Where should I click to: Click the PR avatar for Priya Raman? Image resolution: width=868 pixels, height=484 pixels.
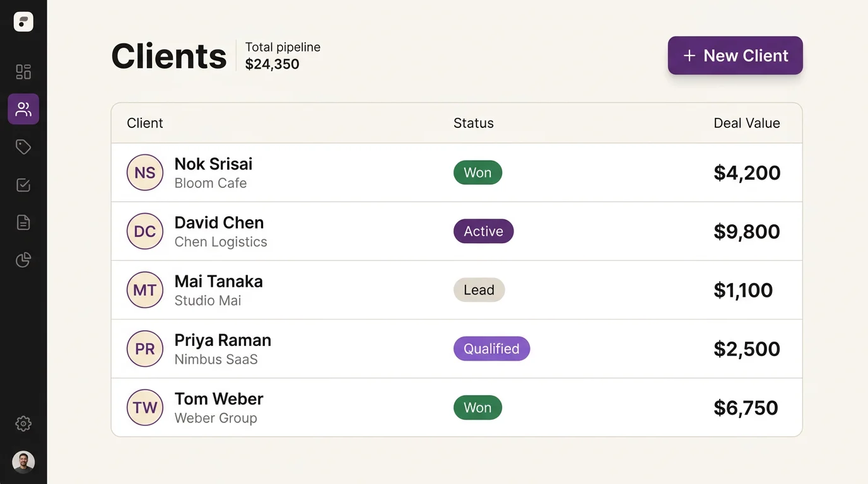145,349
